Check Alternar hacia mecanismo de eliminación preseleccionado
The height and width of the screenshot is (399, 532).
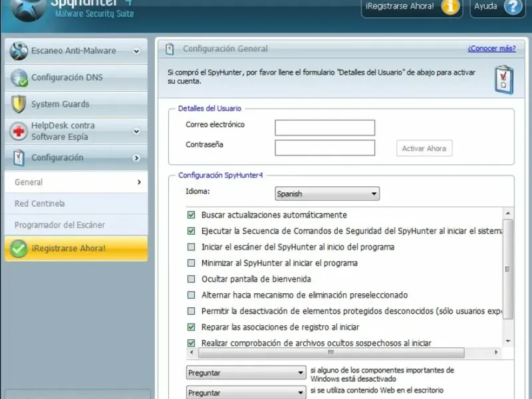click(192, 295)
